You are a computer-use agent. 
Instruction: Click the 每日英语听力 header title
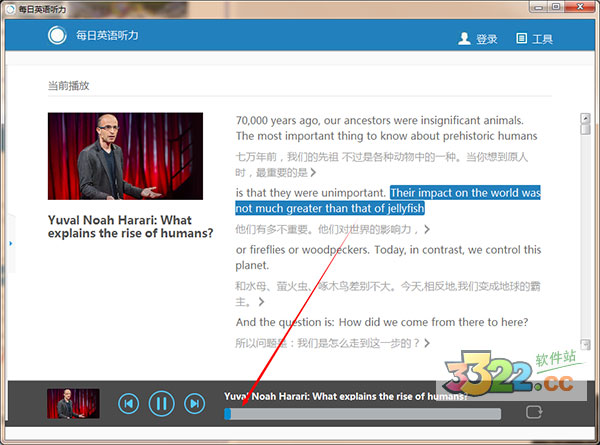pyautogui.click(x=107, y=36)
